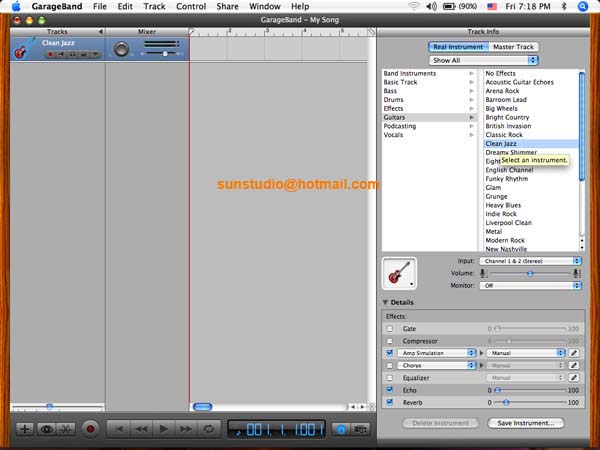Fast forward the playhead
Image resolution: width=600 pixels, height=450 pixels.
tap(186, 429)
